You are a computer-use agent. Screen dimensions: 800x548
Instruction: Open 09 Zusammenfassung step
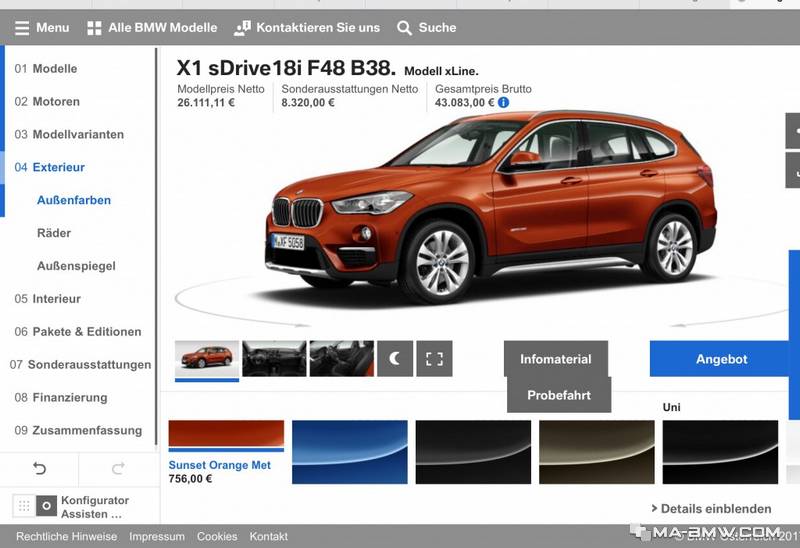(78, 430)
